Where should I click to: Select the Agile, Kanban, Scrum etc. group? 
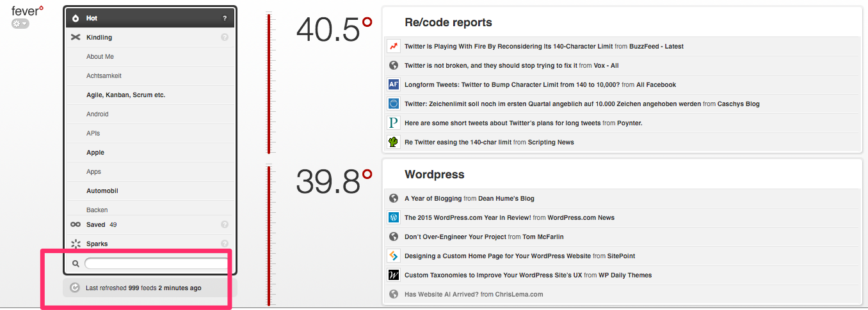click(150, 95)
